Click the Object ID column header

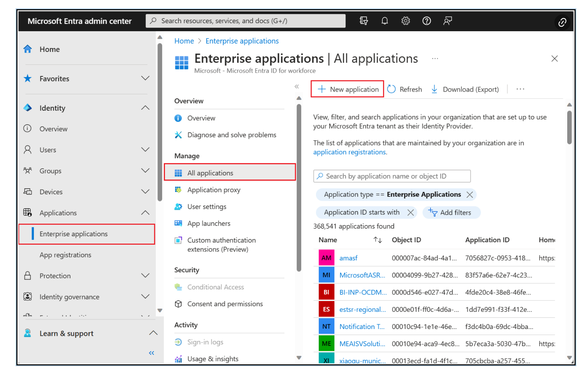pos(406,240)
